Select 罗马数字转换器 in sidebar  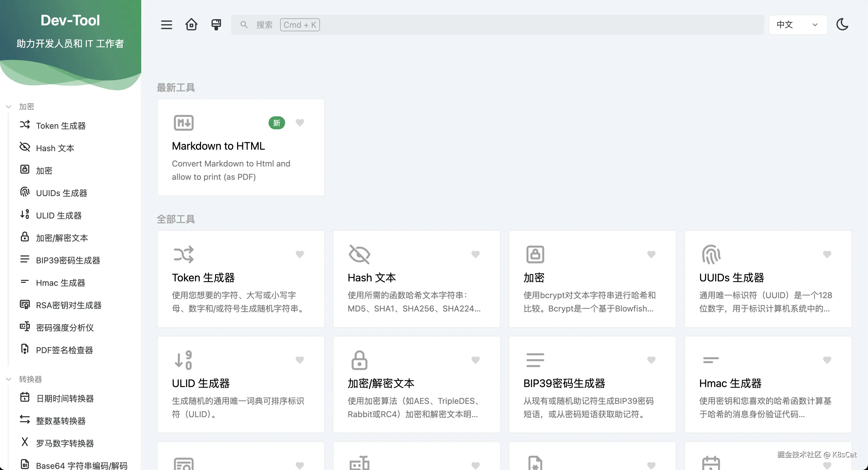65,443
